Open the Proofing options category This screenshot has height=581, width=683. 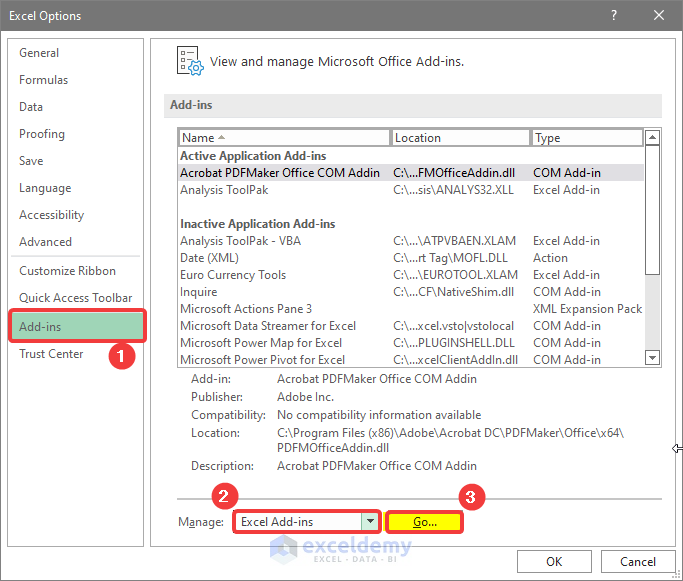click(42, 134)
